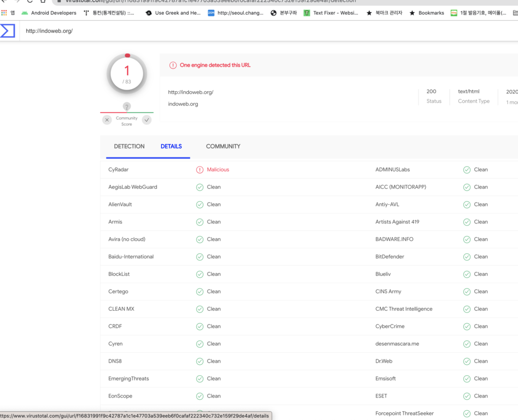The height and width of the screenshot is (420, 518).
Task: Open the Bookmarks folder in bookmarks bar
Action: click(x=426, y=13)
